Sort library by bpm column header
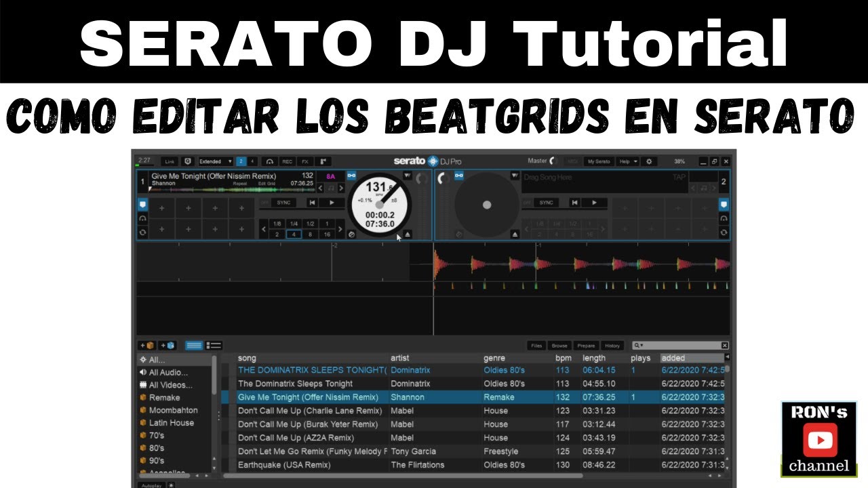This screenshot has width=868, height=488. coord(564,358)
